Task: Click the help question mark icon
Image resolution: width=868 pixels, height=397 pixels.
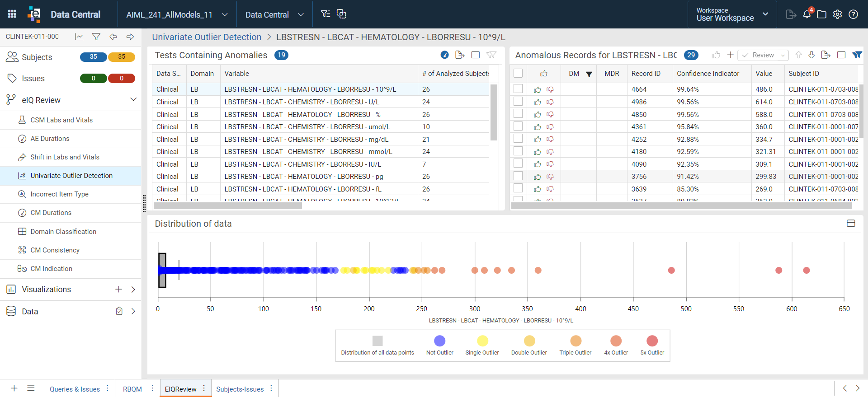Action: pos(853,14)
